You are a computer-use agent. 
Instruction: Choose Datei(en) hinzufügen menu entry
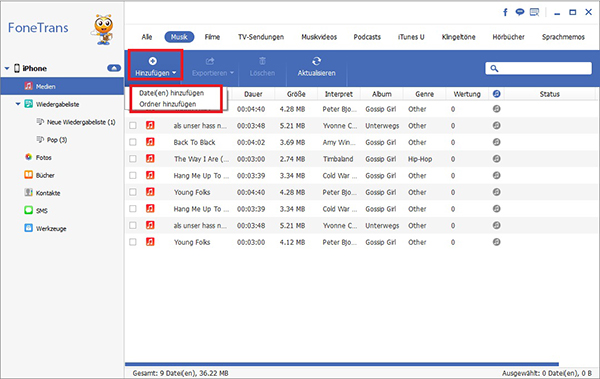click(171, 93)
